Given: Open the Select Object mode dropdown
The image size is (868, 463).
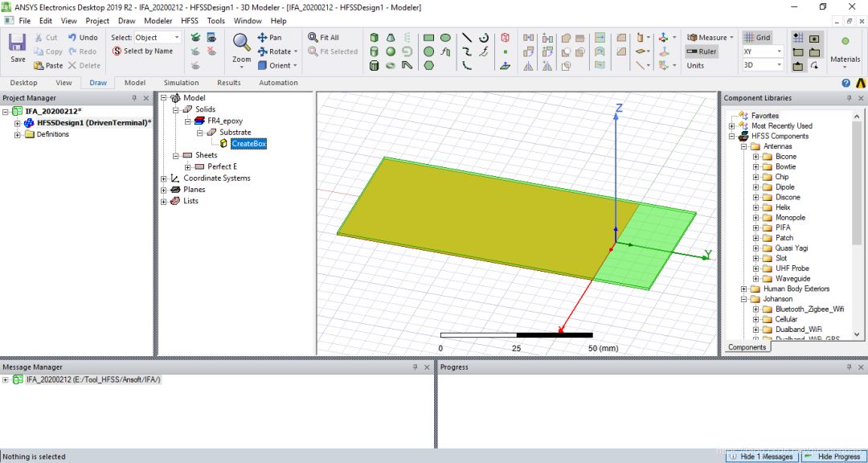Looking at the screenshot, I should (x=158, y=37).
